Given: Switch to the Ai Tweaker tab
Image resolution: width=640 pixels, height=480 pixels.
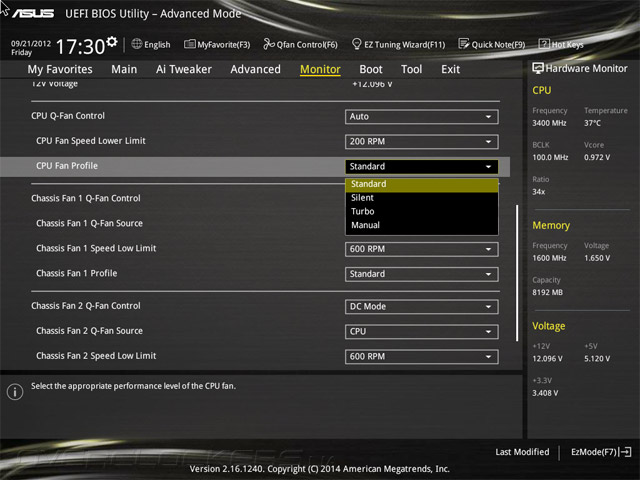Looking at the screenshot, I should (184, 69).
